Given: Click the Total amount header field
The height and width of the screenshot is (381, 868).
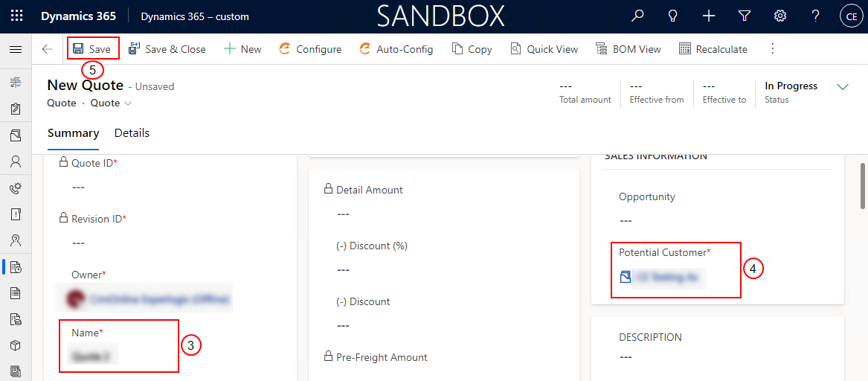Looking at the screenshot, I should (585, 92).
